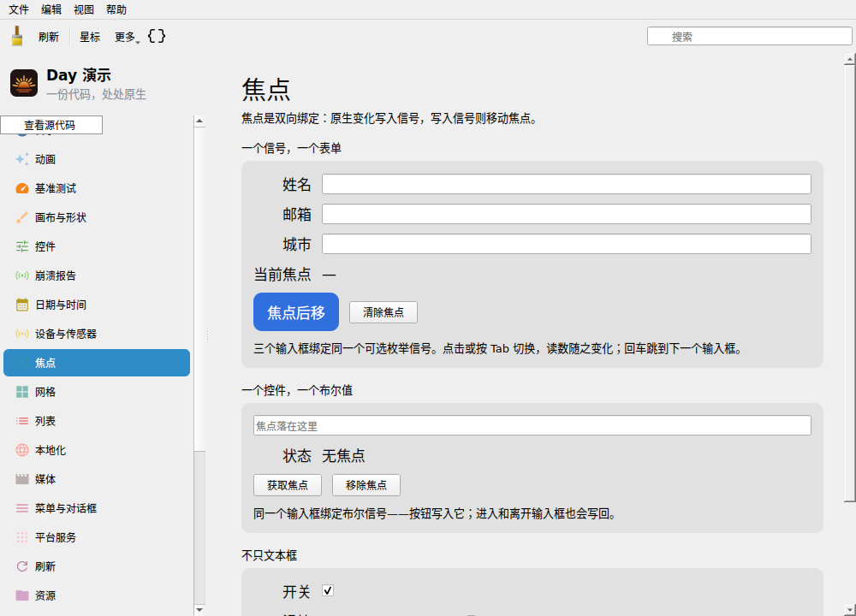
Task: Toggle the 开关 checkbox
Action: [328, 591]
